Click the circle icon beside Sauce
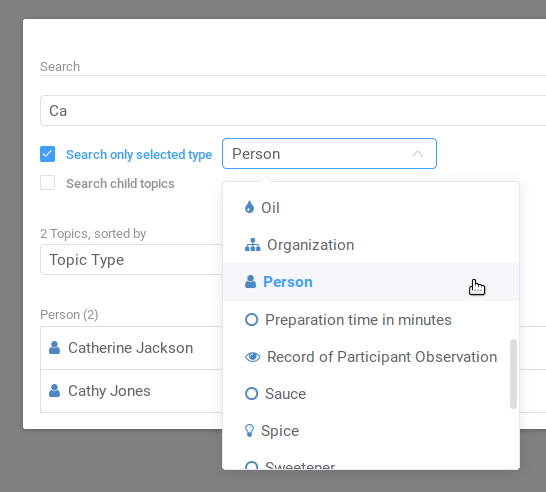 click(x=251, y=393)
